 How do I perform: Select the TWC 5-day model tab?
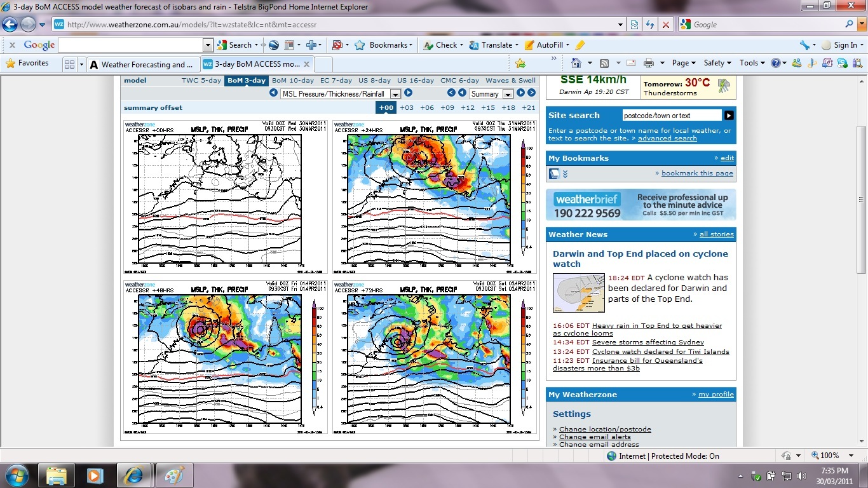click(201, 81)
